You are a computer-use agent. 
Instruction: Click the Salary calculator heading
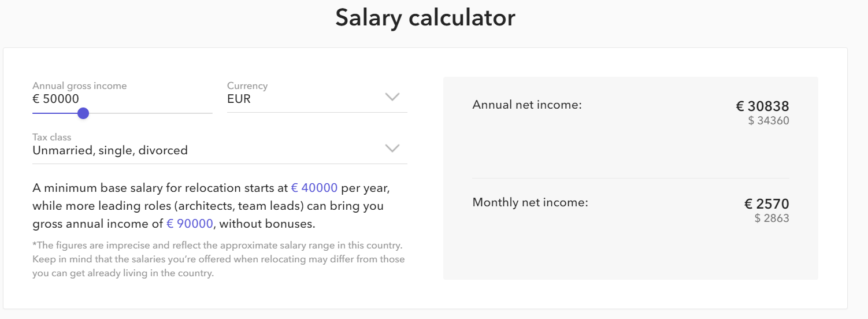click(x=425, y=18)
